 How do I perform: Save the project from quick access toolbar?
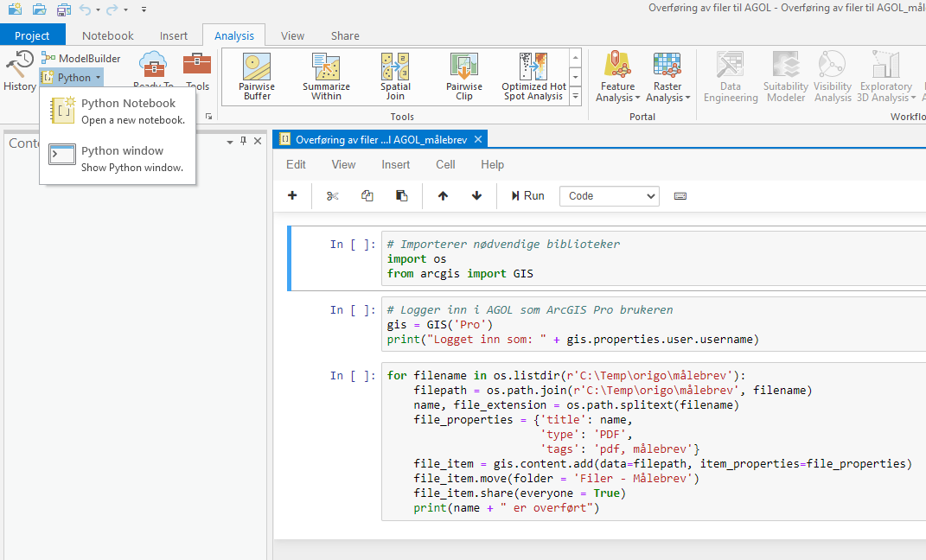(63, 10)
